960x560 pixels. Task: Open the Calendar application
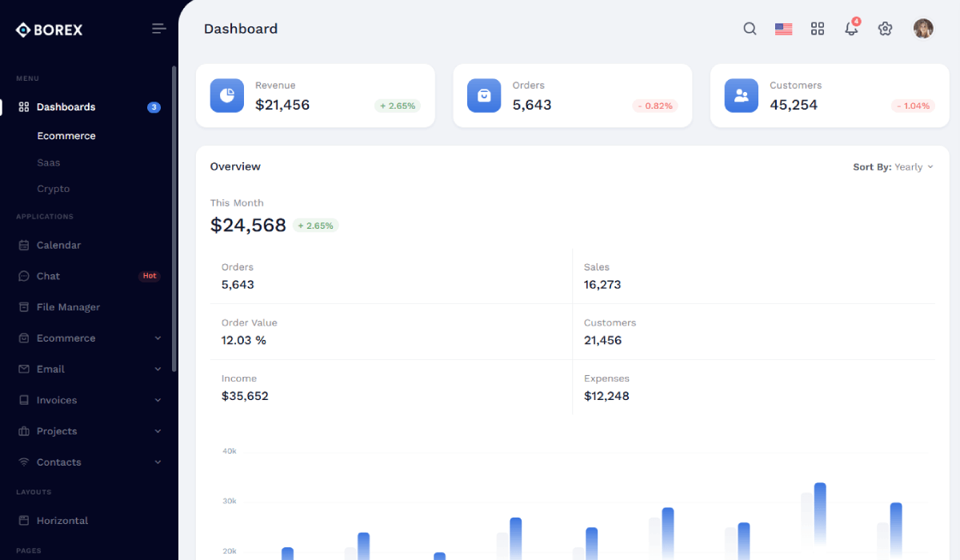[x=58, y=246]
